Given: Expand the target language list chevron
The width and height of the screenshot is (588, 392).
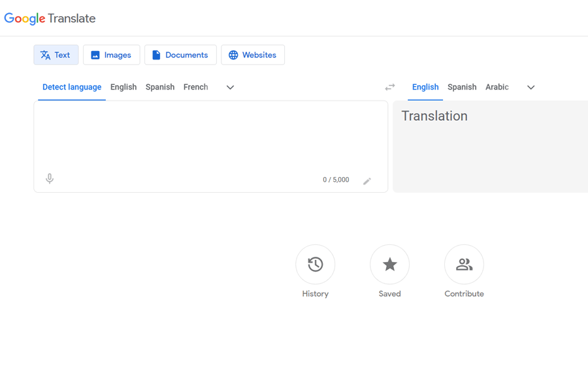Looking at the screenshot, I should tap(531, 88).
